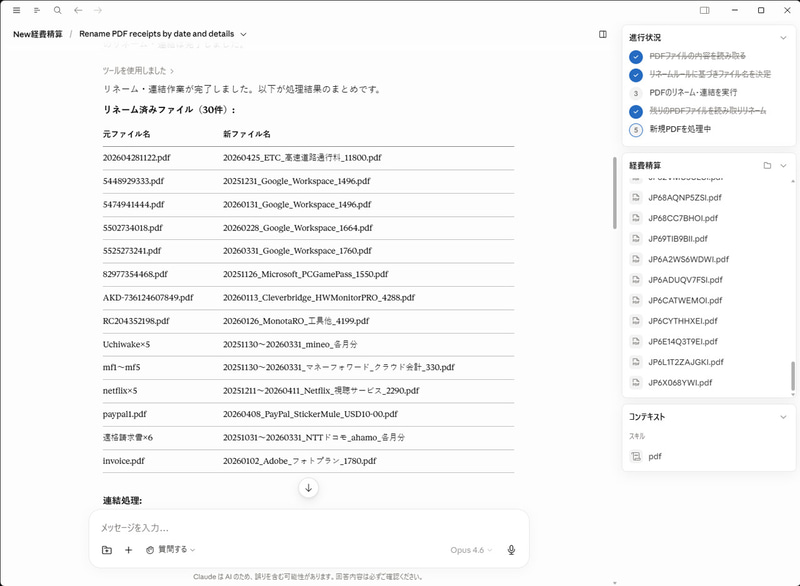Select 20260425_ETC_高速道路通行料_11800.pdf cell
The image size is (800, 586).
302,158
